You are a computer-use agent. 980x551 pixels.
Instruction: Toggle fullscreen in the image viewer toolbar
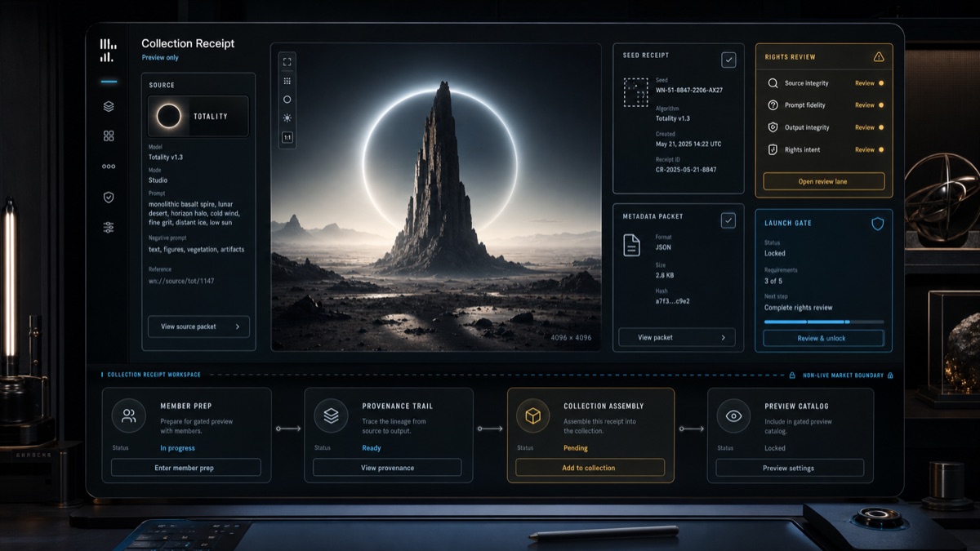coord(287,61)
